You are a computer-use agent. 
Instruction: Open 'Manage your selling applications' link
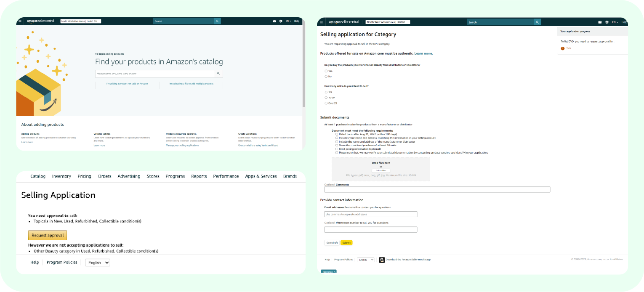tap(182, 145)
